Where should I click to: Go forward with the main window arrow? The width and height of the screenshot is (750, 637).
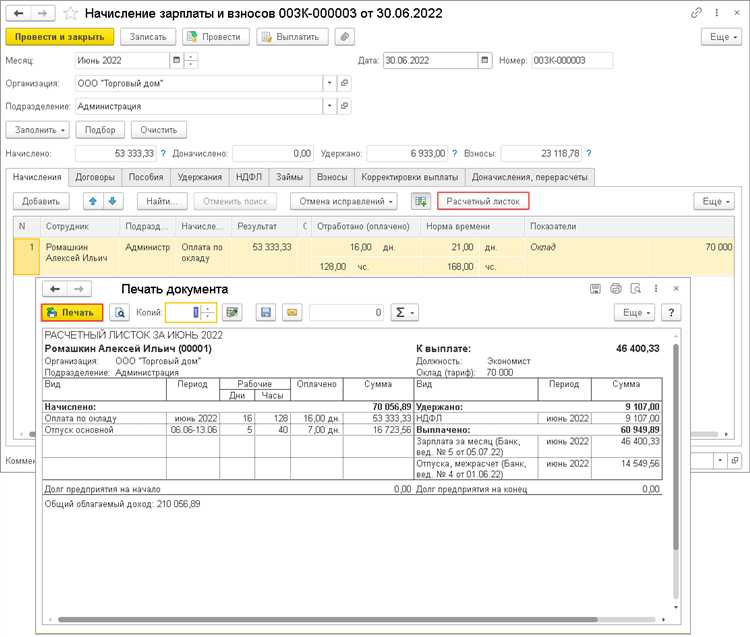(43, 13)
